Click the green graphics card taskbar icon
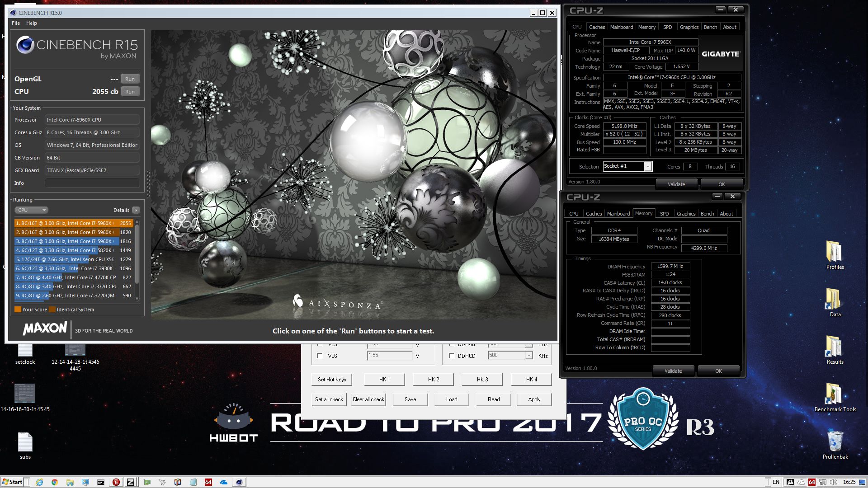This screenshot has width=868, height=488. coord(147,482)
